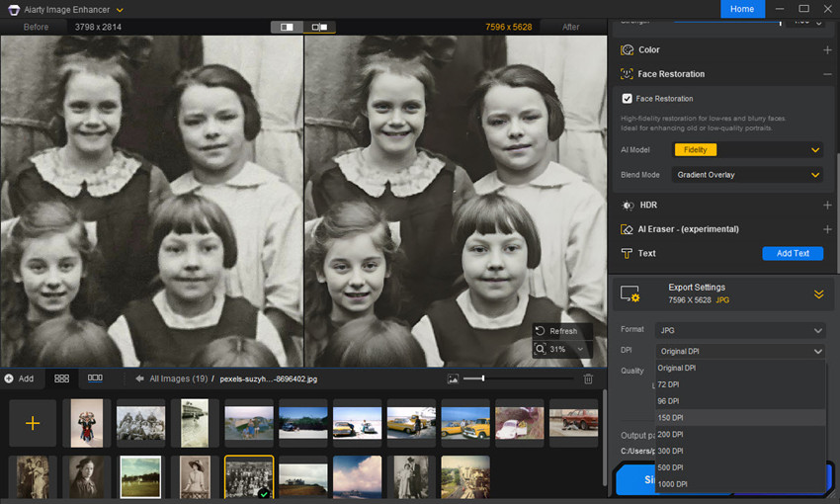Choose 200 DPI option
The width and height of the screenshot is (840, 504).
pyautogui.click(x=740, y=435)
